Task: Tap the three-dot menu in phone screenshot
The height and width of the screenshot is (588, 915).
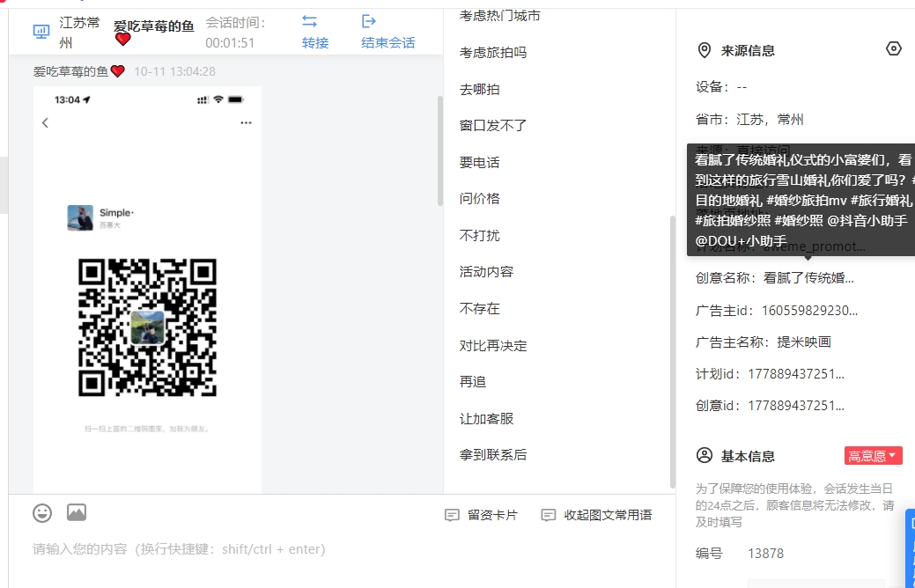Action: (x=247, y=122)
